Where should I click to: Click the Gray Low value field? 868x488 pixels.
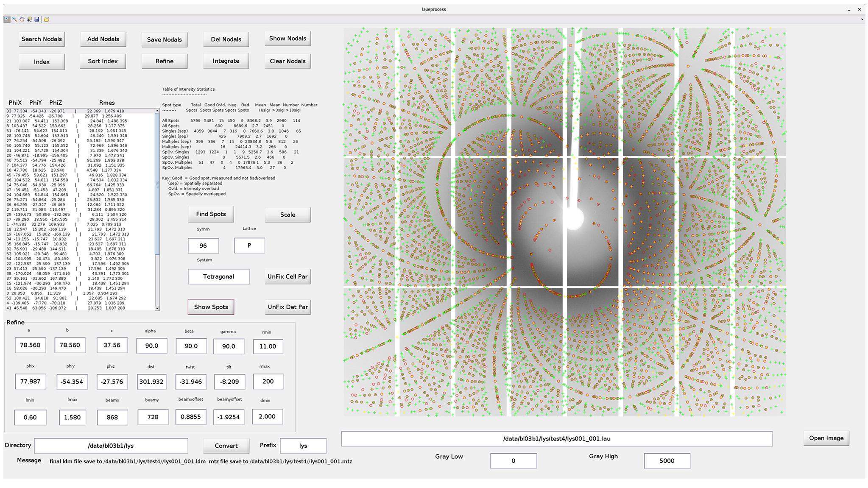coord(513,461)
